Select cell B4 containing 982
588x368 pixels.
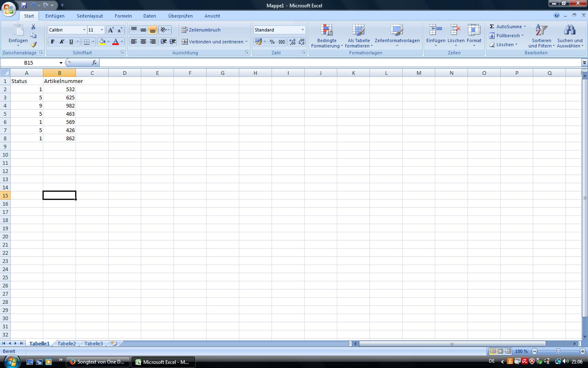click(59, 105)
